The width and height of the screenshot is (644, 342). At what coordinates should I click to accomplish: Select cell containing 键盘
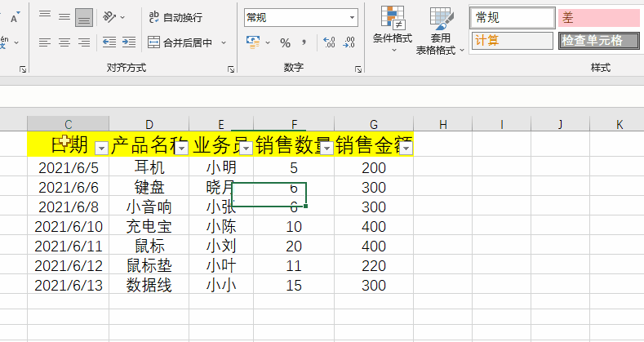point(149,187)
